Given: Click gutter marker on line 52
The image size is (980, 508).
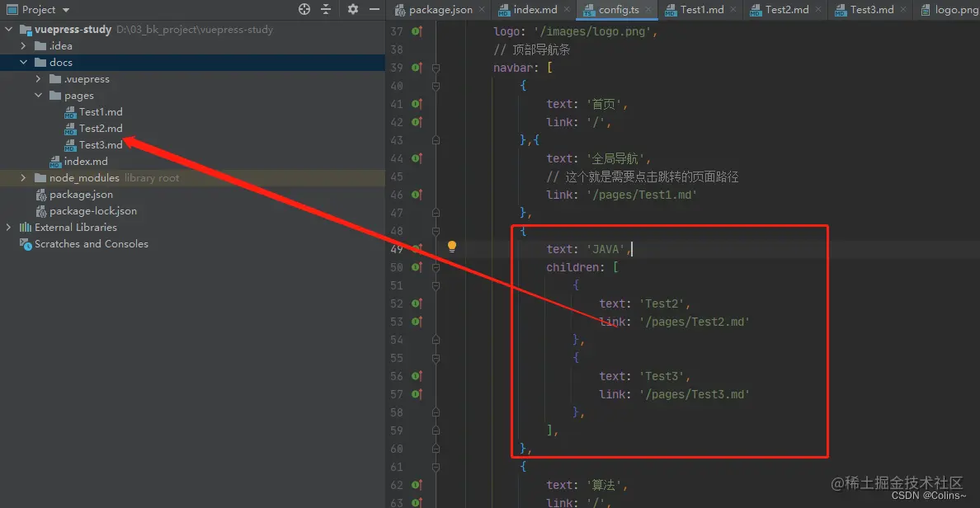Looking at the screenshot, I should 417,303.
